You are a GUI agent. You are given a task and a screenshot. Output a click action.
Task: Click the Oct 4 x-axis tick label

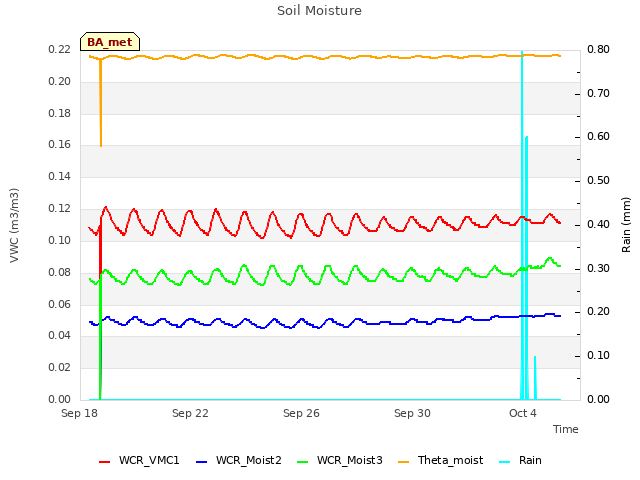pyautogui.click(x=523, y=413)
